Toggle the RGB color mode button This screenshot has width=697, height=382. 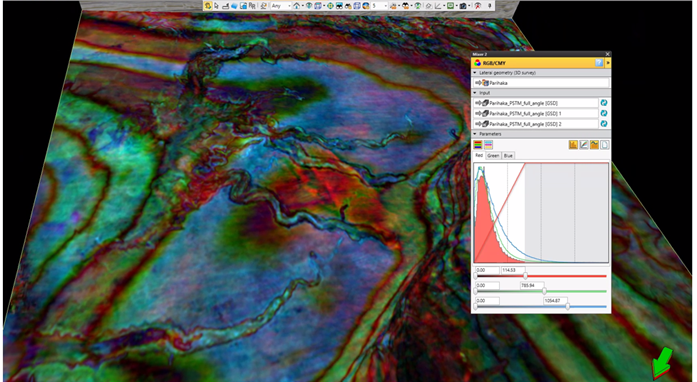pos(478,145)
